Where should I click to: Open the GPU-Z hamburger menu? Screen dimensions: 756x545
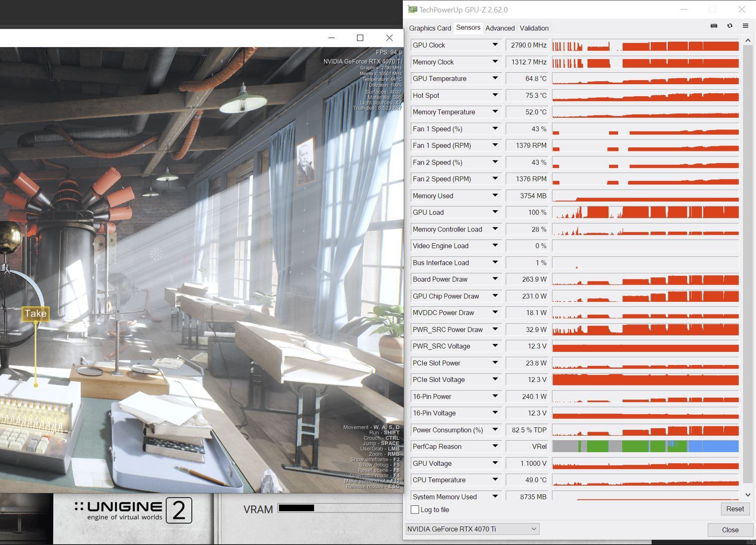tap(745, 26)
